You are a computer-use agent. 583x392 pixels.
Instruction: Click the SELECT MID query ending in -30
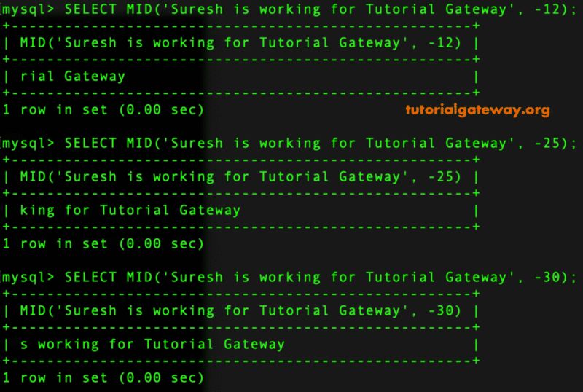pyautogui.click(x=321, y=277)
